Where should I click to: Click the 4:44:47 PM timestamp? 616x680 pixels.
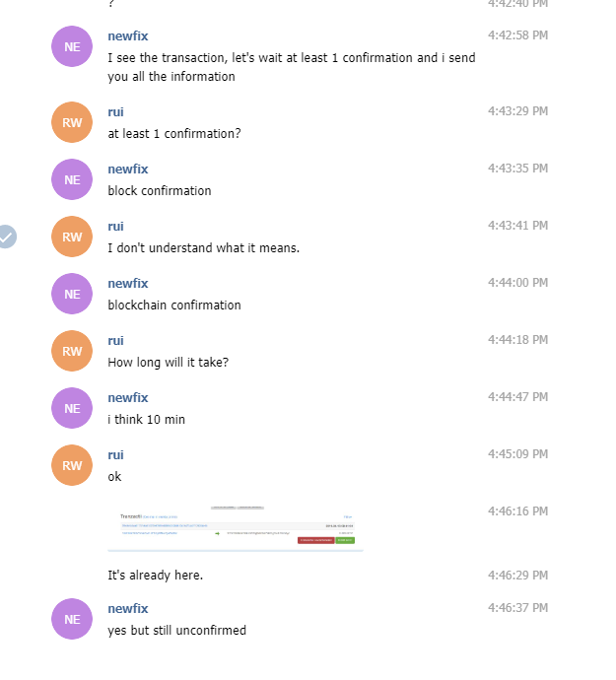tap(518, 397)
